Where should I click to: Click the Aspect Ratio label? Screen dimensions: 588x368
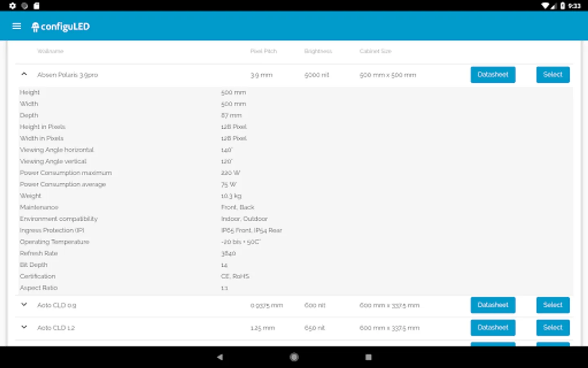point(38,288)
